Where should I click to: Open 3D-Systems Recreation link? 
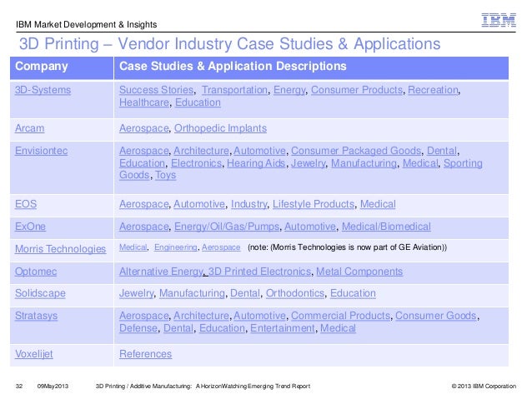point(433,90)
